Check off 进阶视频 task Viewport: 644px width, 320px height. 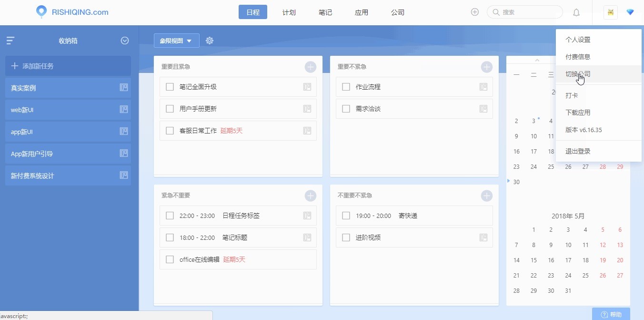(346, 237)
